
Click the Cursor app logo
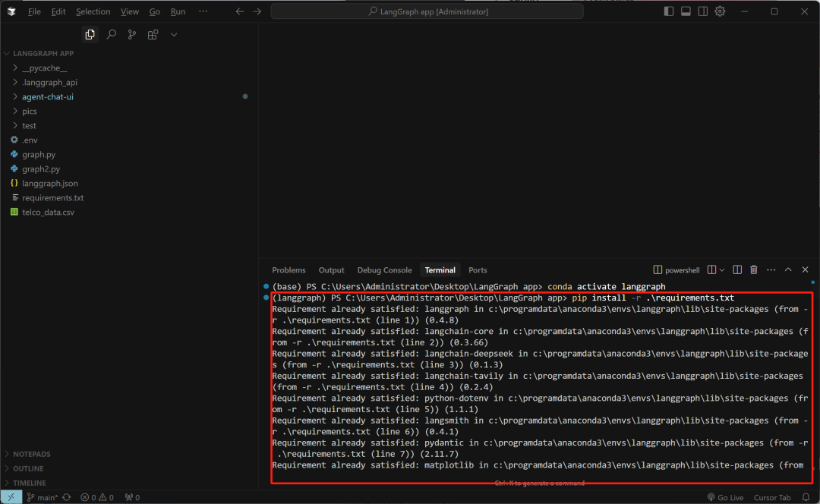click(x=11, y=11)
